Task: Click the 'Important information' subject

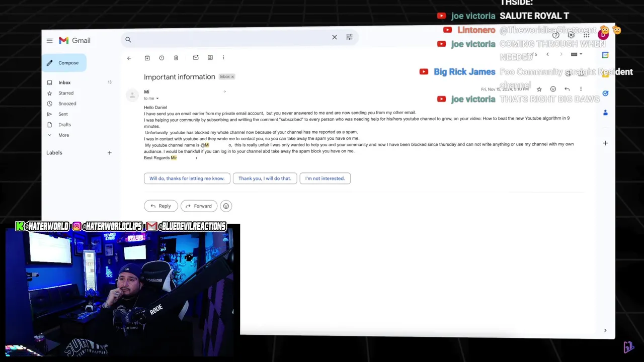Action: pos(180,77)
